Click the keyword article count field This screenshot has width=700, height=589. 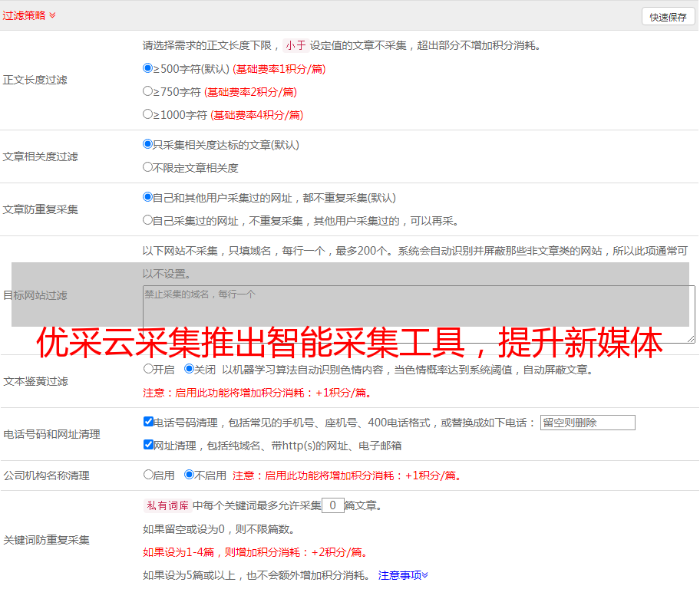click(332, 505)
